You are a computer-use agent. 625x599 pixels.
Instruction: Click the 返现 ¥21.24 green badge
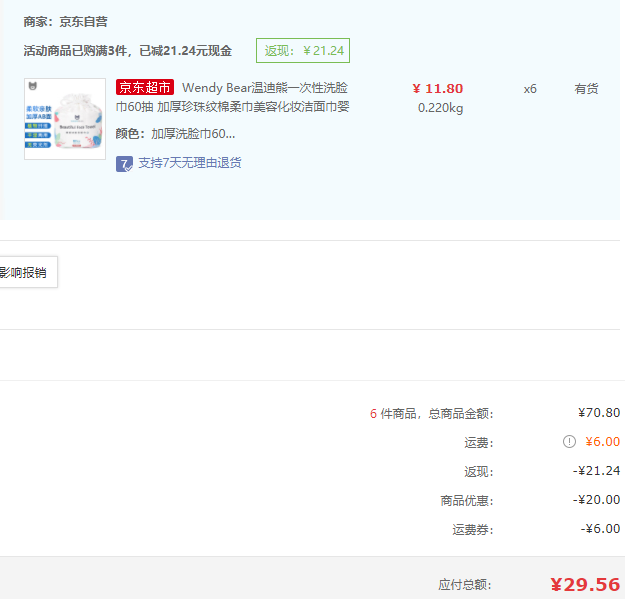pos(303,51)
